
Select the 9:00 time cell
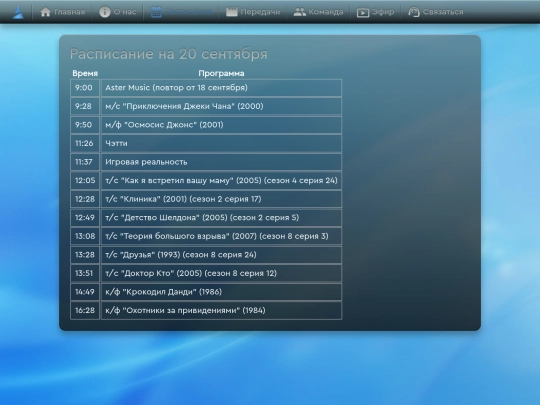coord(85,88)
